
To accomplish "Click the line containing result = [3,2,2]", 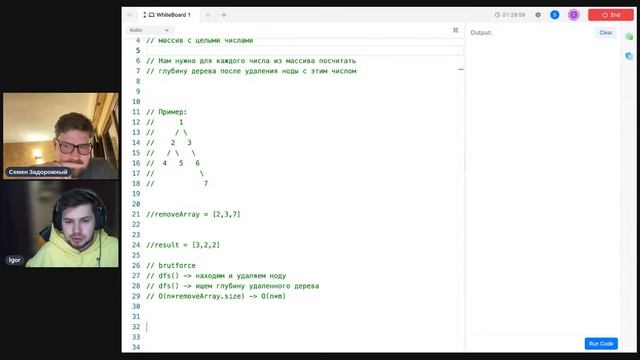I will click(x=183, y=245).
